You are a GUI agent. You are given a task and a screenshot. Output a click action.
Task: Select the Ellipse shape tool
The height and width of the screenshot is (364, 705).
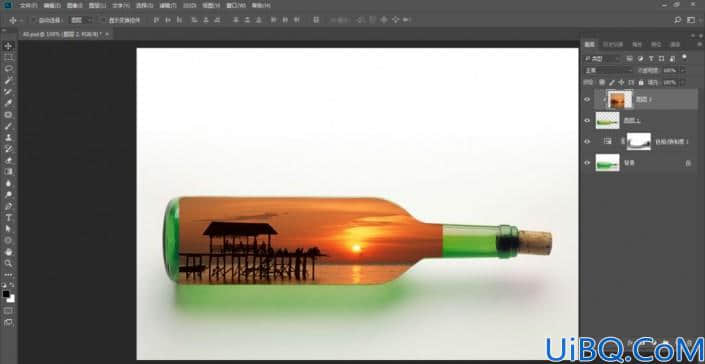point(8,241)
